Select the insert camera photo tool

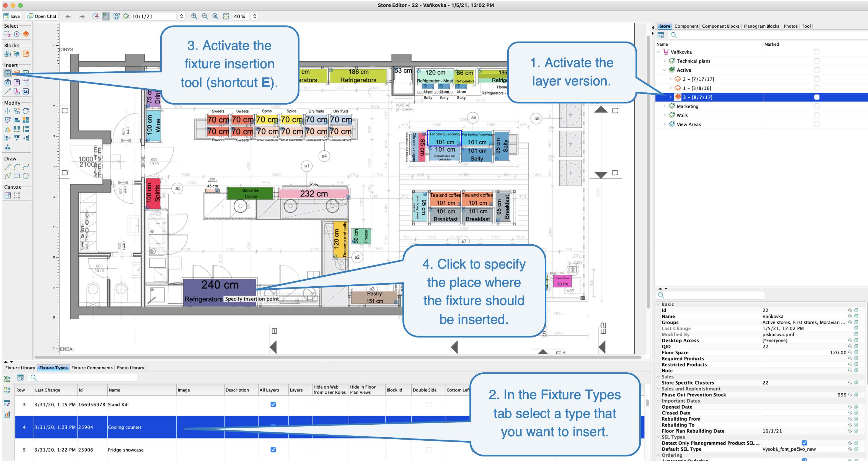click(7, 82)
